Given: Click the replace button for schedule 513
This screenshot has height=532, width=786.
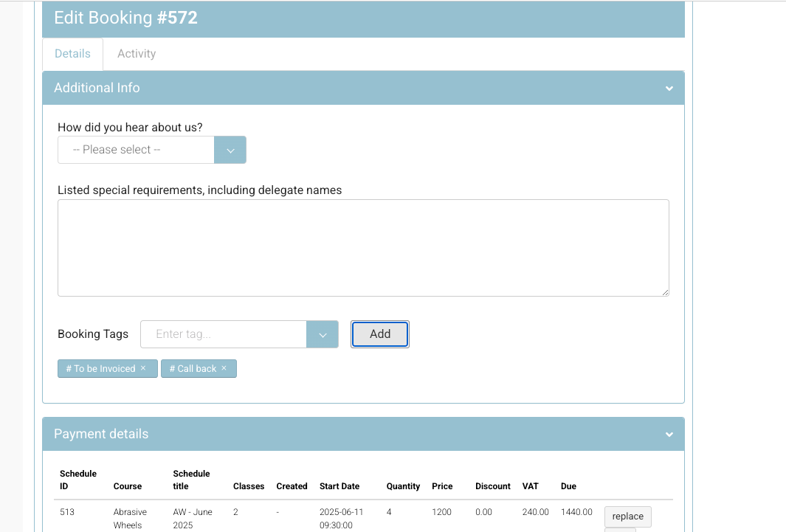Looking at the screenshot, I should tap(627, 517).
